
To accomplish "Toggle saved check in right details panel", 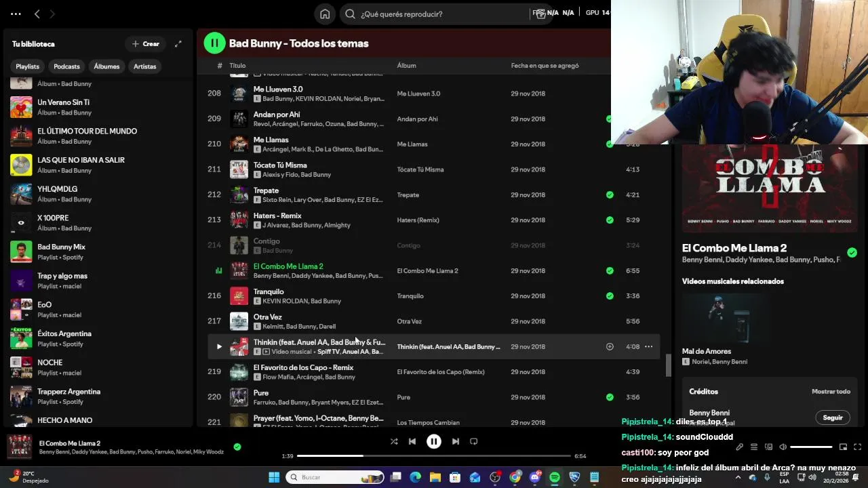I will tap(852, 253).
